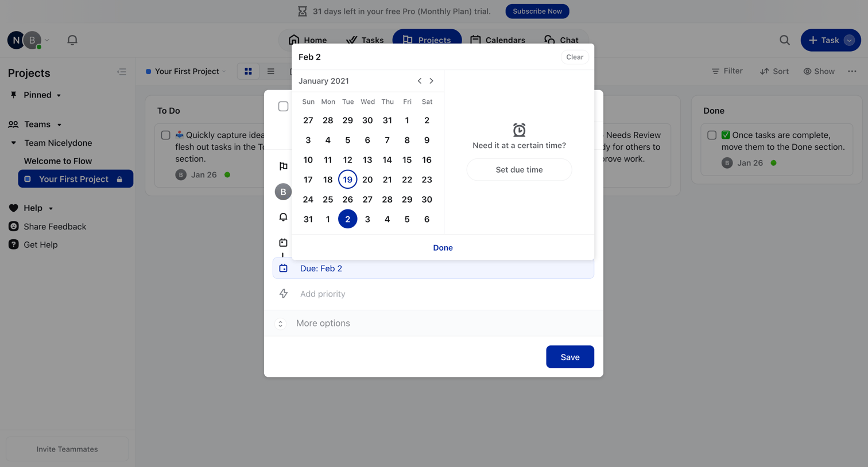
Task: Open the more options ellipsis icon
Action: [852, 71]
